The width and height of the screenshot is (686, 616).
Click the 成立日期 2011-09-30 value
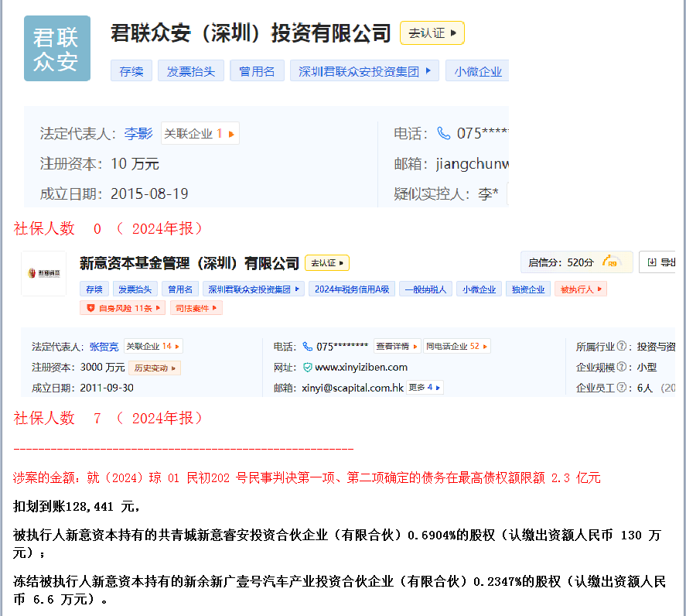[x=107, y=388]
